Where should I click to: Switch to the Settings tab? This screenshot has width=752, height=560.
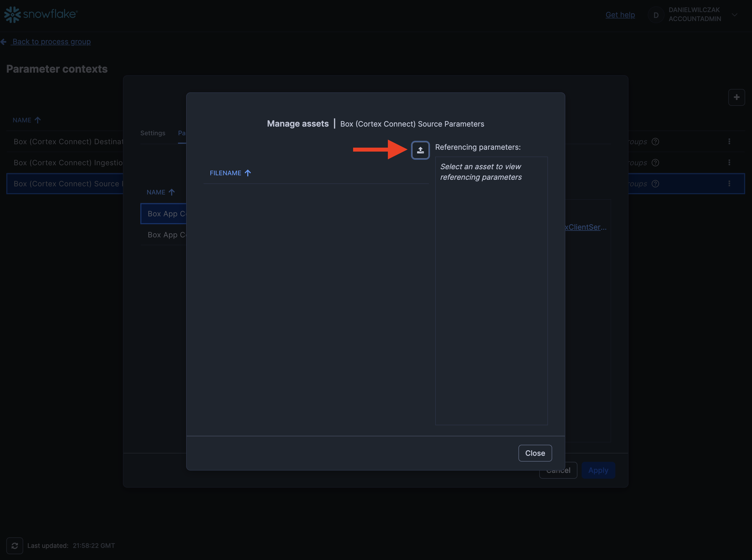pos(153,133)
